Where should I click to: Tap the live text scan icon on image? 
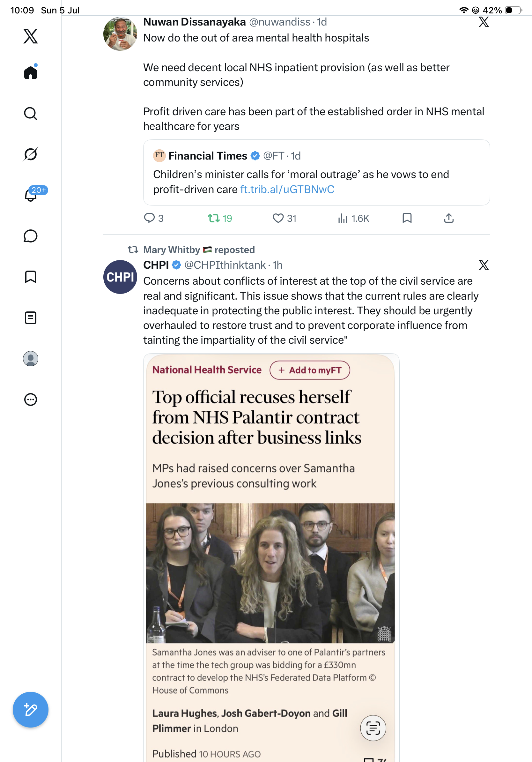coord(373,728)
